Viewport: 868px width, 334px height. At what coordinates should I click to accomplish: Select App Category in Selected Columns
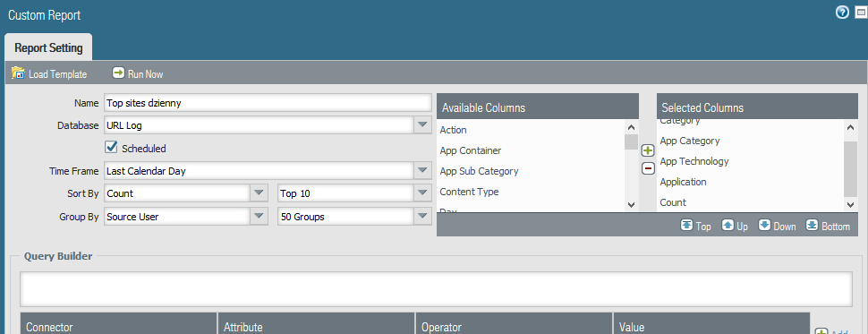(690, 141)
